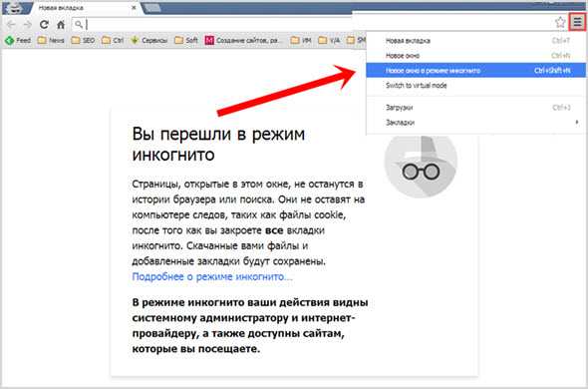Go forward with the forward arrow
Image resolution: width=588 pixels, height=389 pixels.
28,25
